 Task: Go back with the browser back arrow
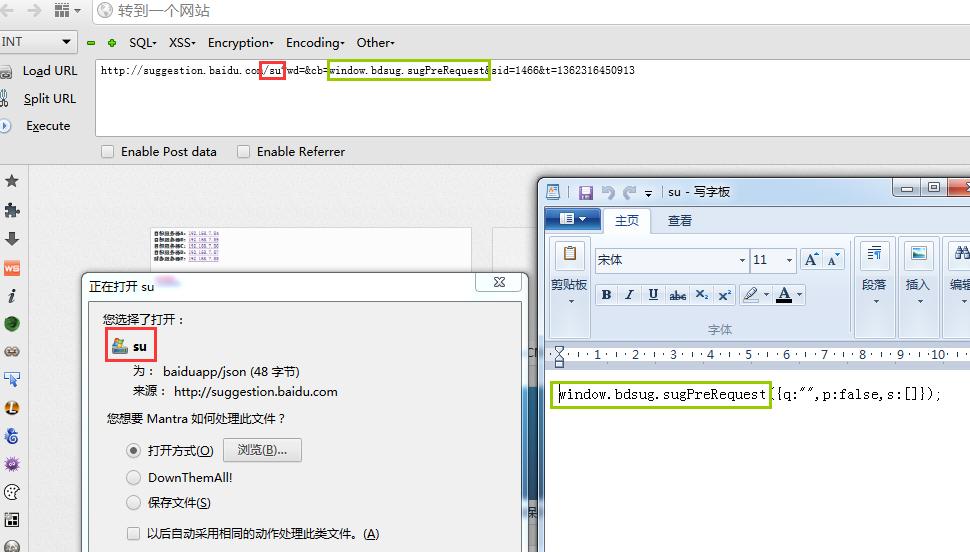tap(7, 10)
